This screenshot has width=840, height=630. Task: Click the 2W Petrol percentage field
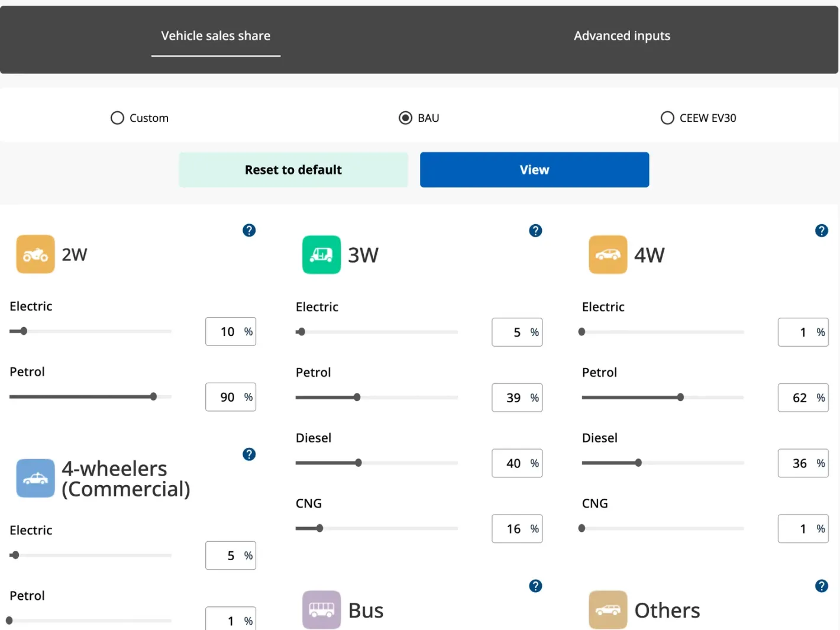tap(231, 397)
